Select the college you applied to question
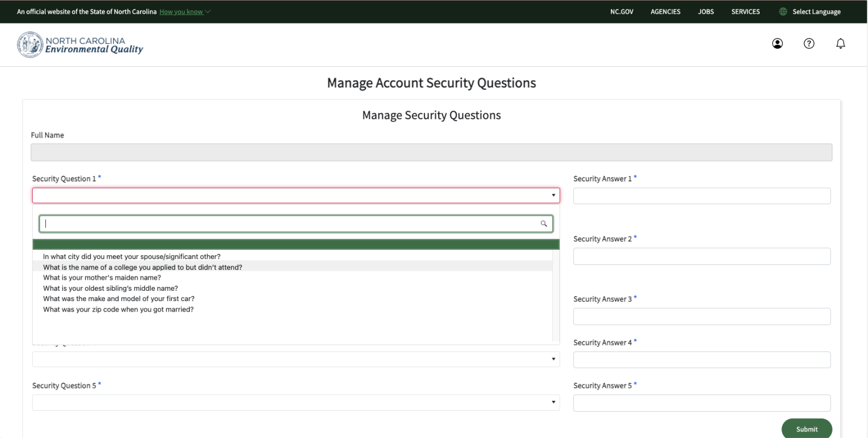This screenshot has height=438, width=868. pyautogui.click(x=143, y=267)
